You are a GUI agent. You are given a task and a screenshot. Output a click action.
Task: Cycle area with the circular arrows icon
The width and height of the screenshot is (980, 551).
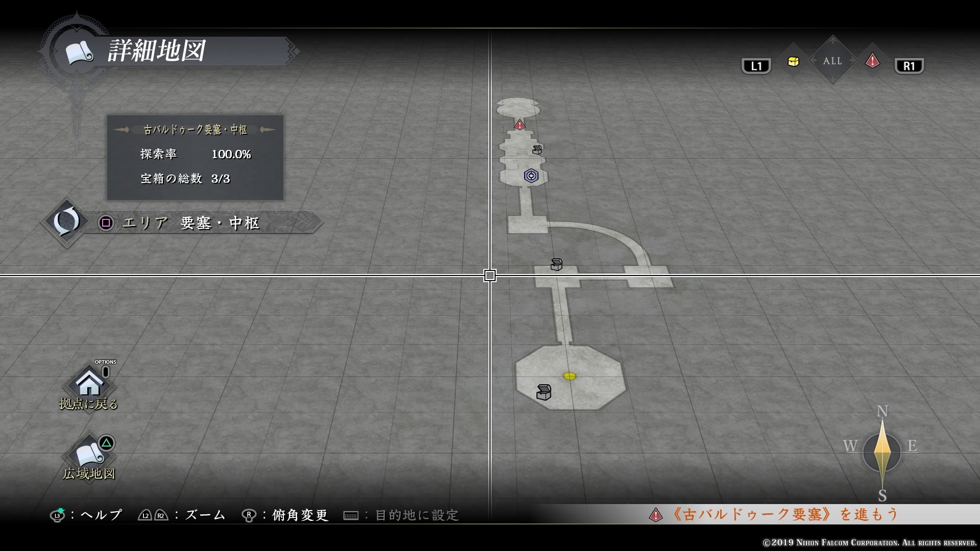[x=66, y=222]
